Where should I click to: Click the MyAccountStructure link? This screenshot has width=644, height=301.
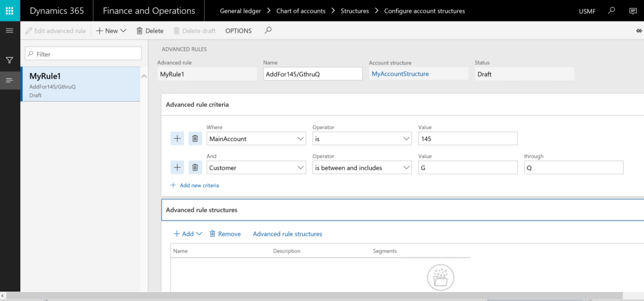click(x=400, y=74)
